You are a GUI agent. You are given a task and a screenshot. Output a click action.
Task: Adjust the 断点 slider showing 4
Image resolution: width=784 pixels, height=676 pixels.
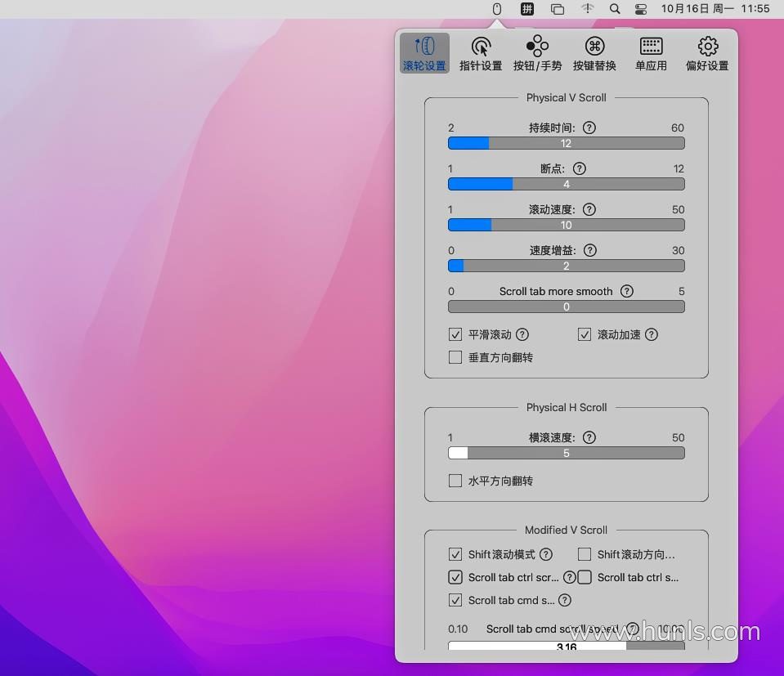coord(567,185)
